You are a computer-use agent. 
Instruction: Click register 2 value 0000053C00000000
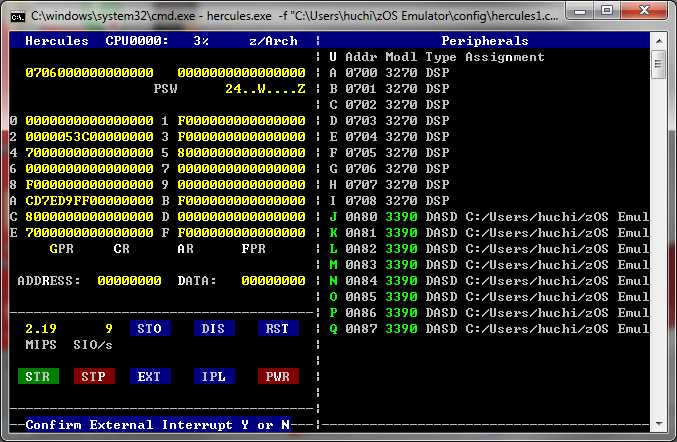[89, 136]
